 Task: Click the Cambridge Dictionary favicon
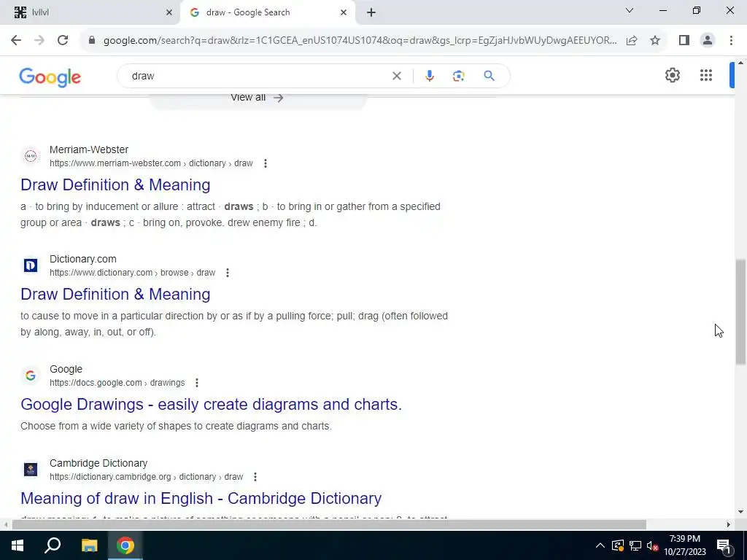[31, 470]
